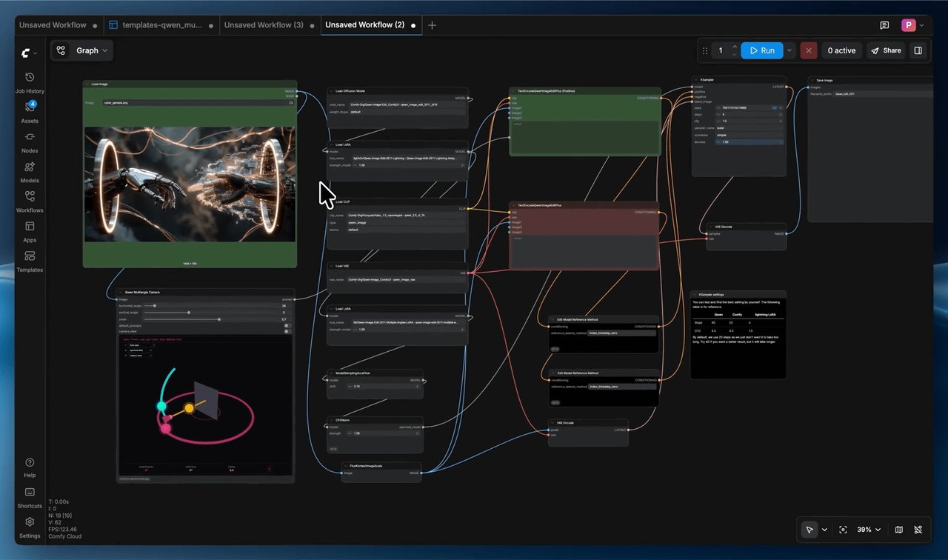Viewport: 948px width, 560px height.
Task: Click the Run button to execute the workflow
Action: coord(762,50)
